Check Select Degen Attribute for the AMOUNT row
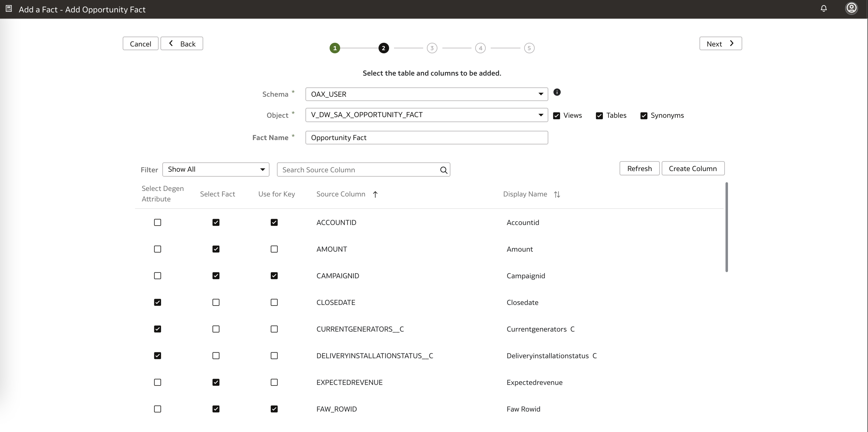 157,249
